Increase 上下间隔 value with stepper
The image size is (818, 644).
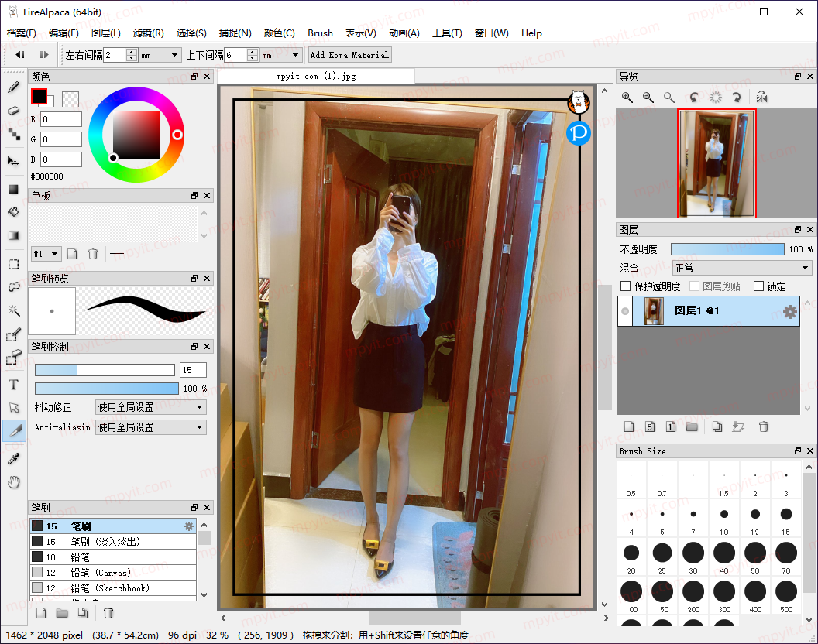click(x=253, y=52)
